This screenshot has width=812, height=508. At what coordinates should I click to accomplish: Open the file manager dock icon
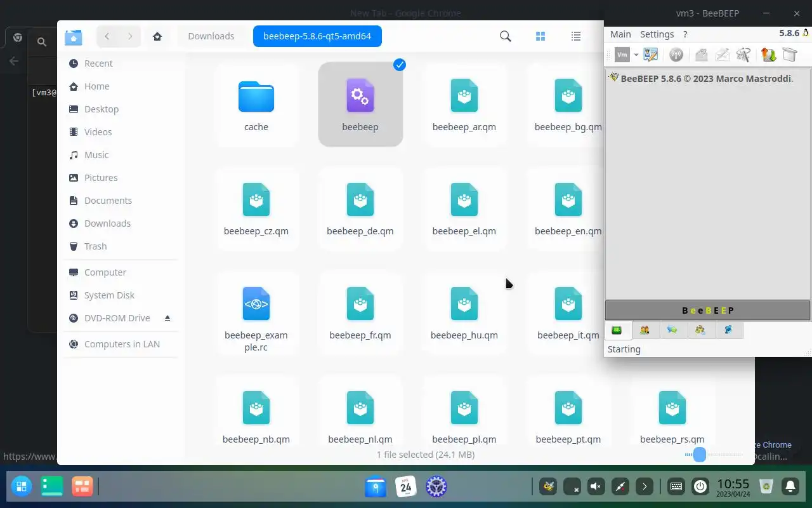376,486
